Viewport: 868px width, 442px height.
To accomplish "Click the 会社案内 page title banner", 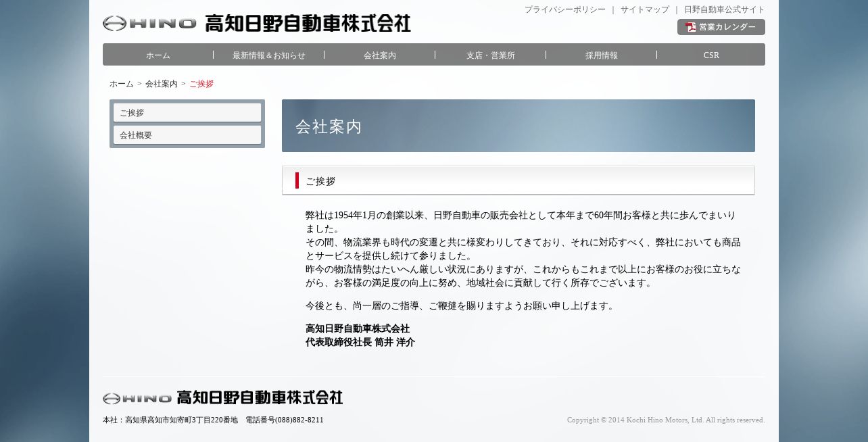I will 519,126.
